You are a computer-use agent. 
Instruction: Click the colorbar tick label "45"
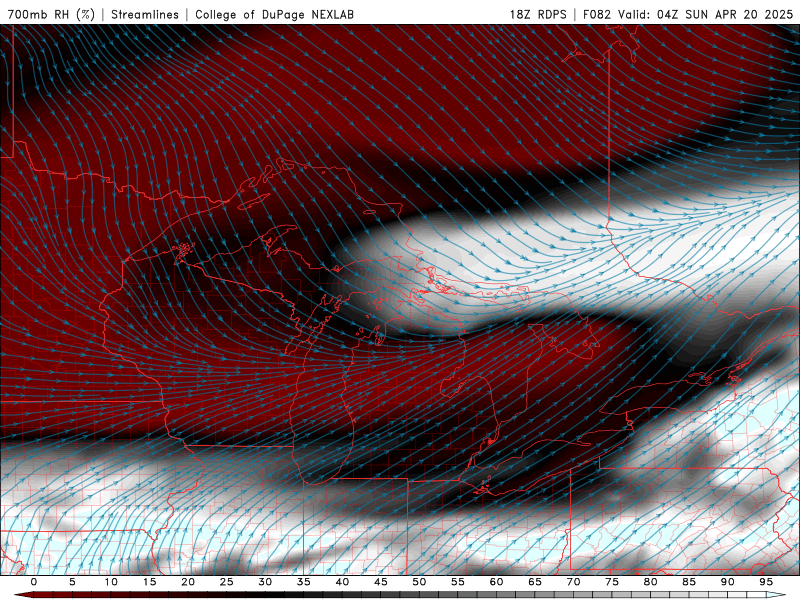(381, 582)
